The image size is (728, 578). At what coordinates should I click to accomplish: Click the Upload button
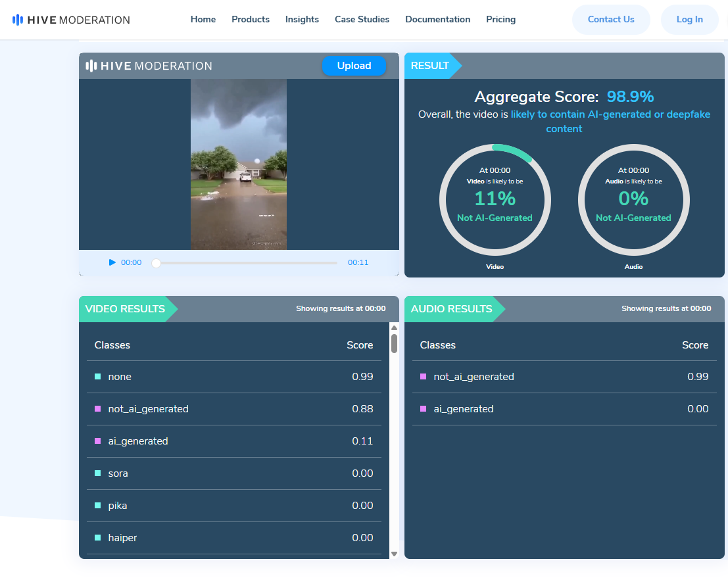(x=354, y=66)
